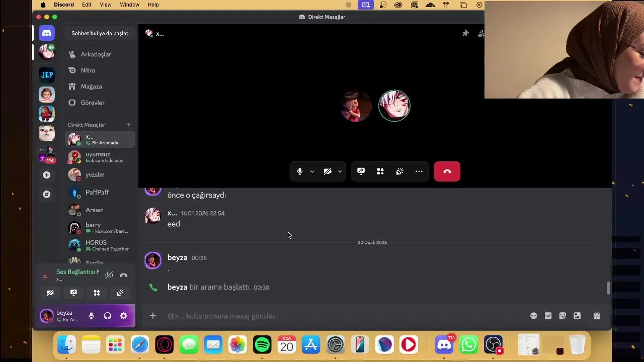Share screen from voice panel
The width and height of the screenshot is (644, 362).
[73, 293]
